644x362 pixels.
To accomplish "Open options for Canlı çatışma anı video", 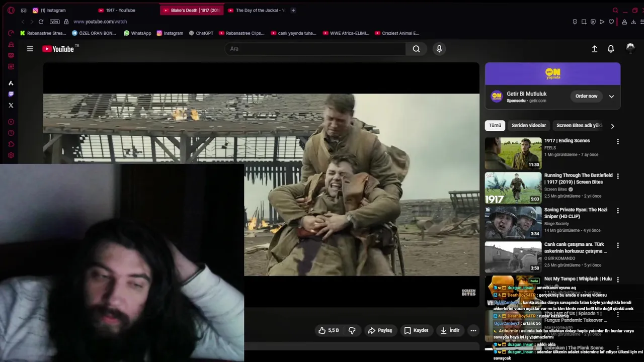I will pos(618,245).
